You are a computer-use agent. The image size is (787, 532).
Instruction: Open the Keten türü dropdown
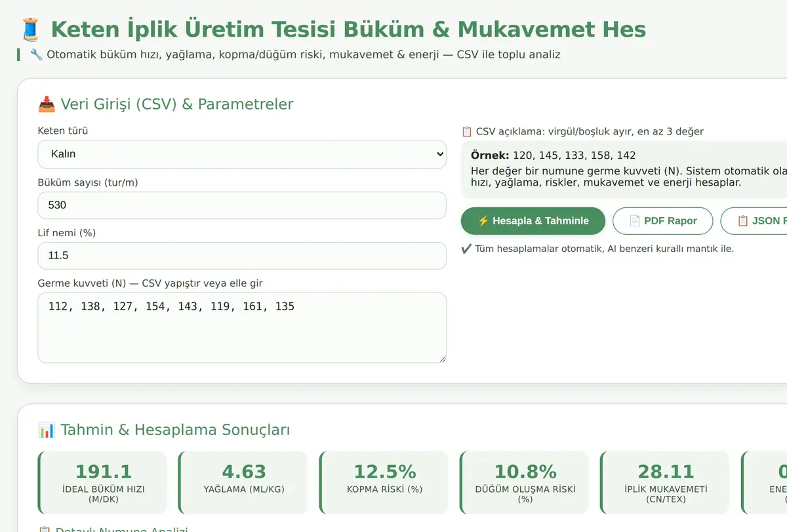tap(242, 154)
